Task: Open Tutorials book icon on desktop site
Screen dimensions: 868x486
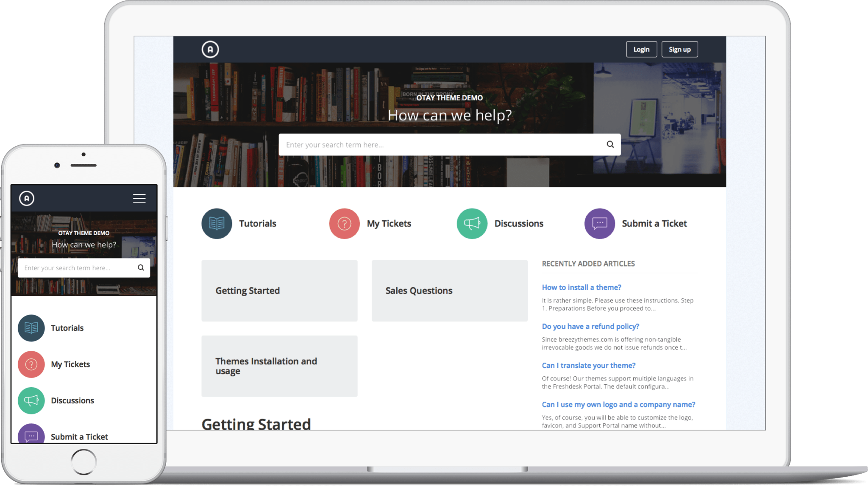Action: [217, 224]
